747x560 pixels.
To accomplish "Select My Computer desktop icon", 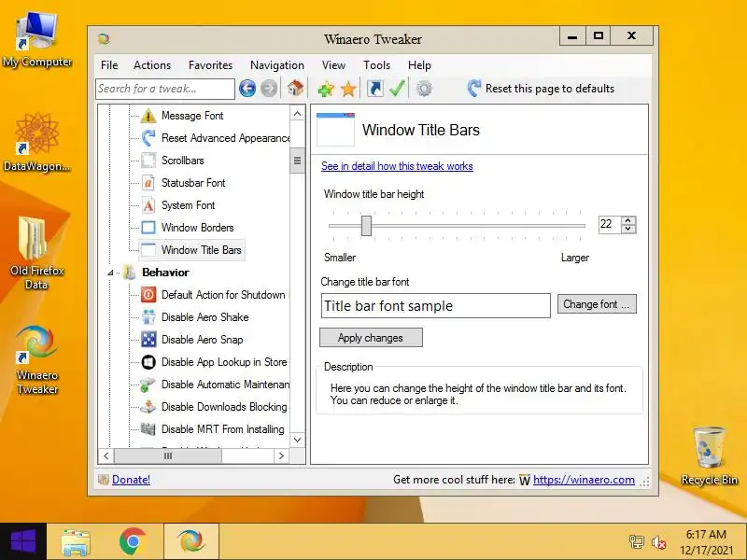I will tap(37, 40).
